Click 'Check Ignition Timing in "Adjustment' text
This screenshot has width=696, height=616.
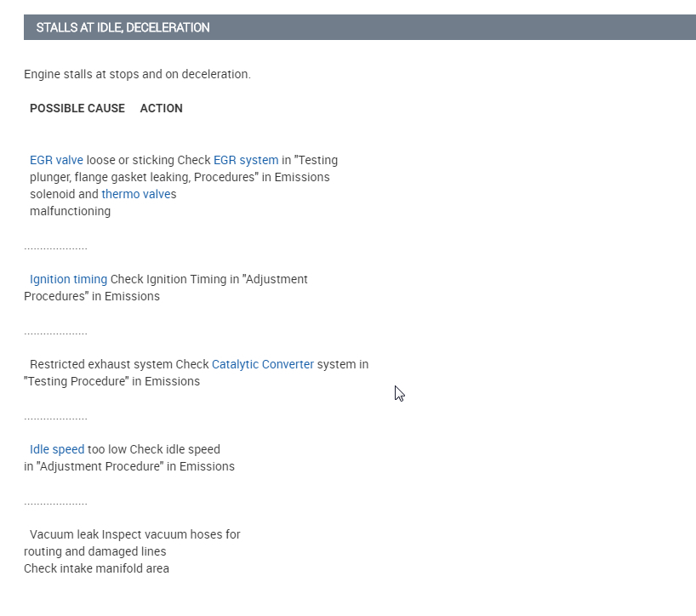click(209, 279)
